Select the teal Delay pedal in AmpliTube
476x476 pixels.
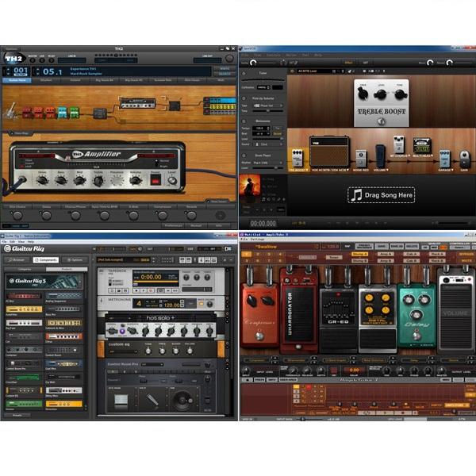(x=416, y=316)
